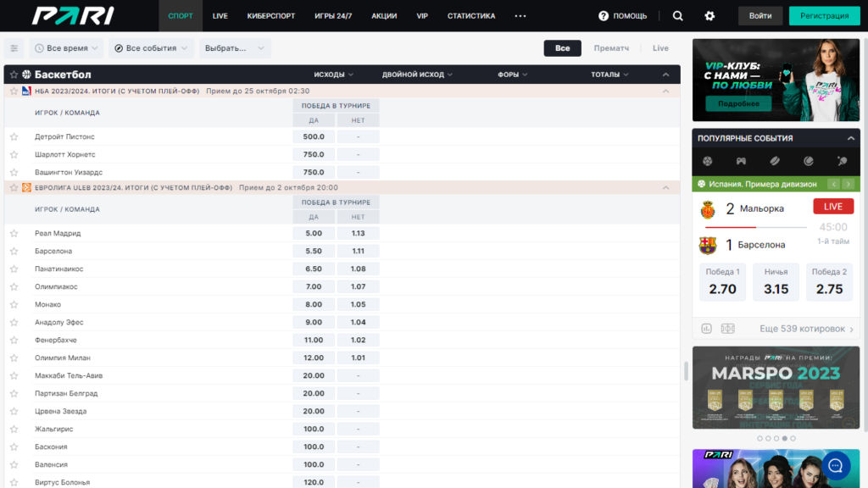Bet on Ничья at 3.15
868x488 pixels.
coord(776,281)
